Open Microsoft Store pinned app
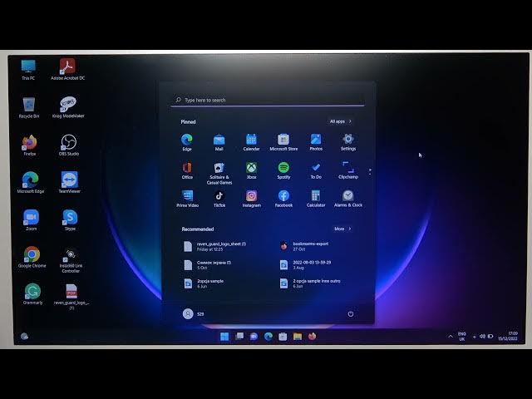 [x=283, y=142]
